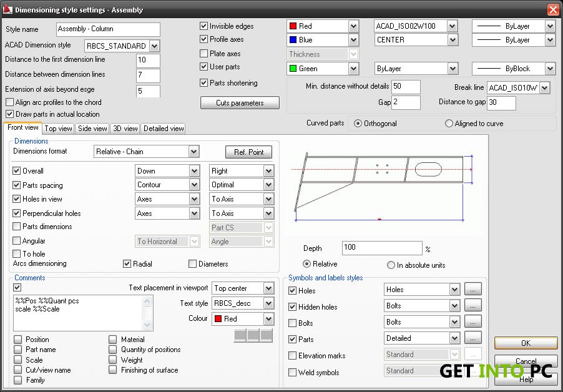Click the Depth value field
Image resolution: width=563 pixels, height=392 pixels.
(382, 248)
